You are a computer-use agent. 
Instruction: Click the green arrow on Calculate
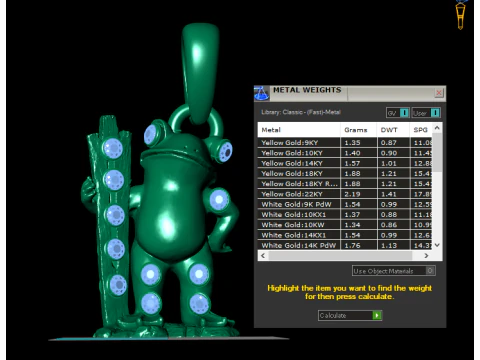[x=377, y=315]
